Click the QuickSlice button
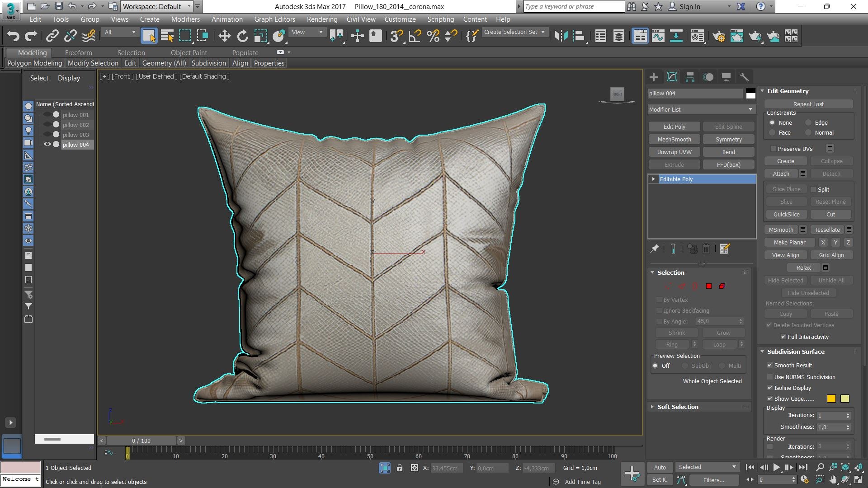Screen dimensions: 868x488 click(786, 214)
